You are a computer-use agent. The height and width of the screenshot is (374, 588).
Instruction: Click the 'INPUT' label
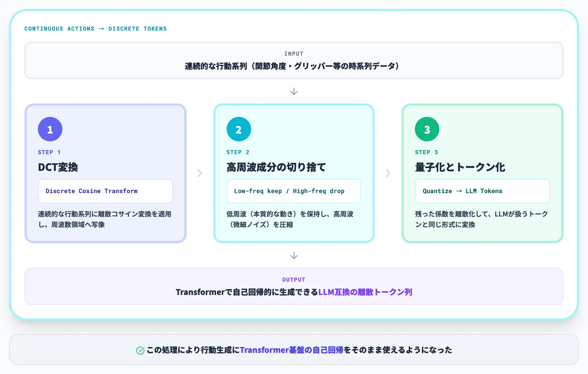[x=294, y=54]
